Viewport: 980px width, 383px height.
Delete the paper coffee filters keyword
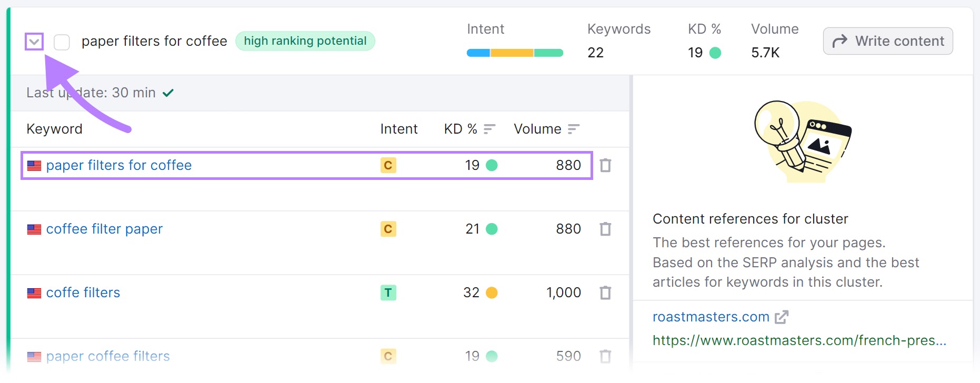pos(606,356)
